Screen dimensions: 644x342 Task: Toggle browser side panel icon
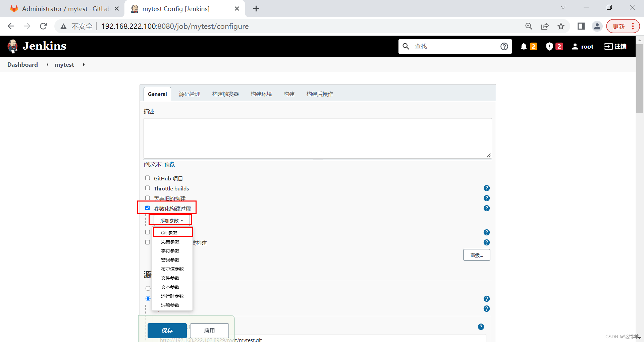click(581, 26)
